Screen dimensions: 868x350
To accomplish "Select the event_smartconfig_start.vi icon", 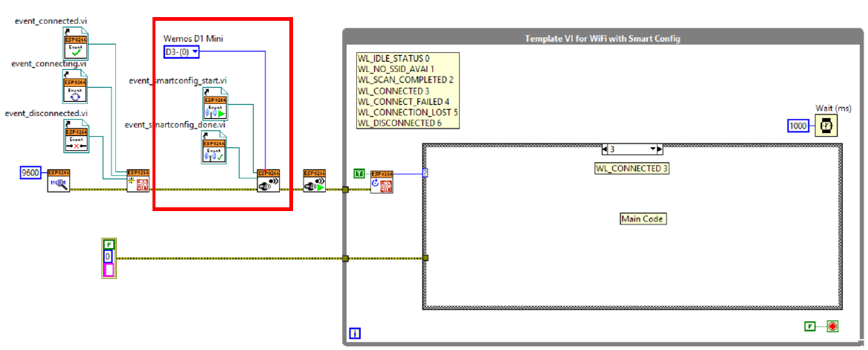I will click(216, 105).
